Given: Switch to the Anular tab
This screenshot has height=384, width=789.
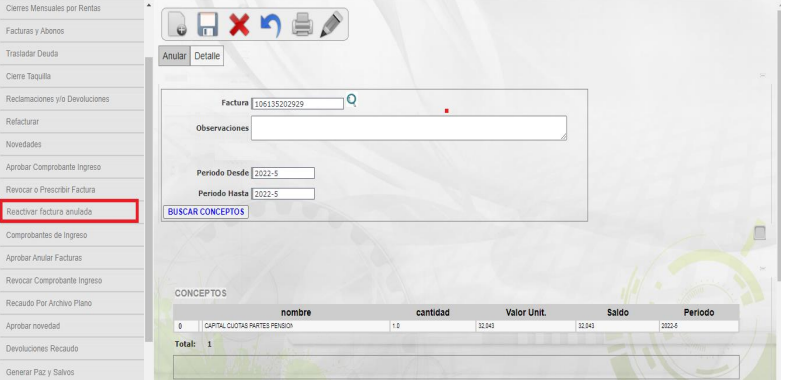Looking at the screenshot, I should tap(174, 56).
